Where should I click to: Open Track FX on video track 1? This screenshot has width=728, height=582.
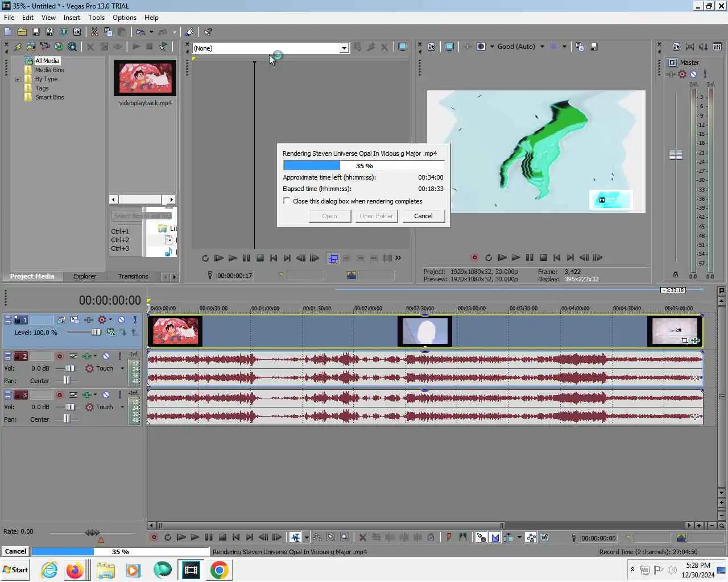click(x=89, y=320)
